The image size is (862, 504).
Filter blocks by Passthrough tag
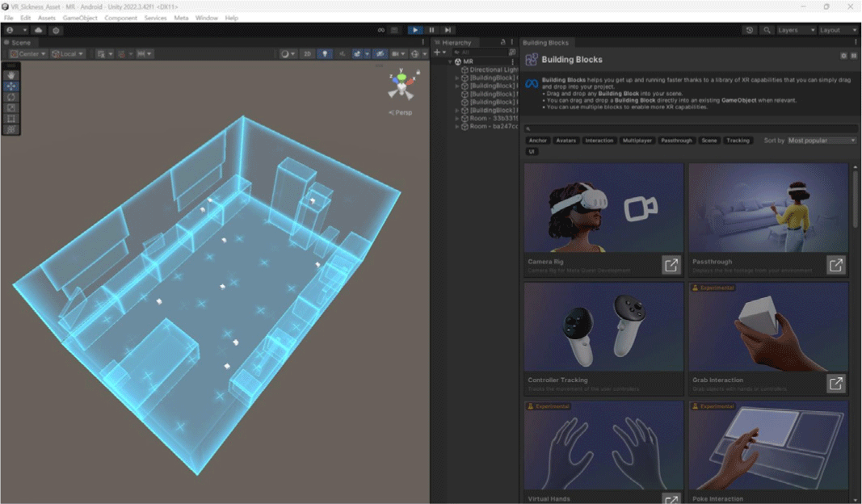click(x=676, y=141)
